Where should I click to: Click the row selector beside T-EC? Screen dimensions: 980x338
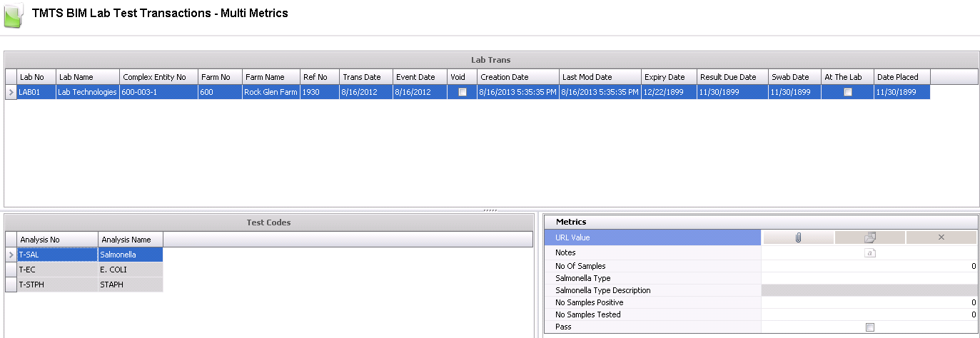click(11, 270)
